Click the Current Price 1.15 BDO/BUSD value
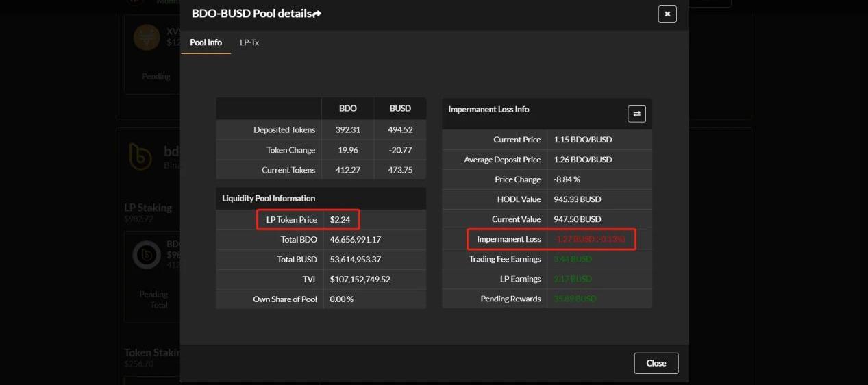Screen dimensions: 868x385 582,140
